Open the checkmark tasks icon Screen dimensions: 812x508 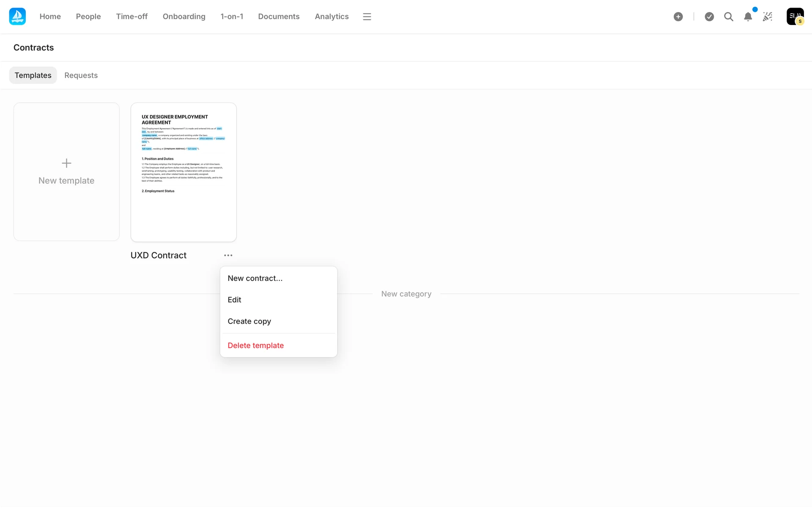pos(709,17)
